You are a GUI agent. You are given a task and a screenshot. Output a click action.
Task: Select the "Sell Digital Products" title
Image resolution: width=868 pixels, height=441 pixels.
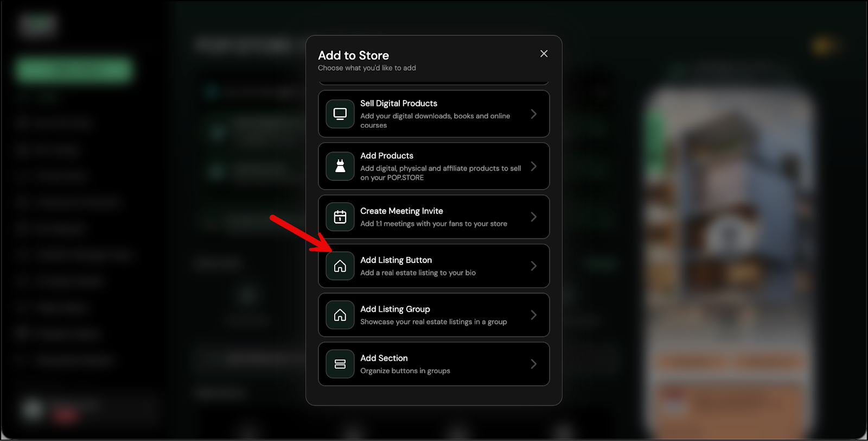tap(398, 103)
